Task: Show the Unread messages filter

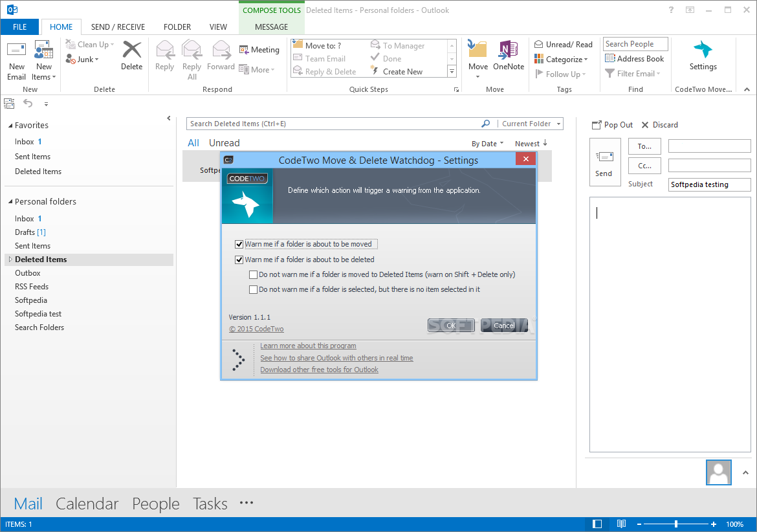Action: [224, 143]
